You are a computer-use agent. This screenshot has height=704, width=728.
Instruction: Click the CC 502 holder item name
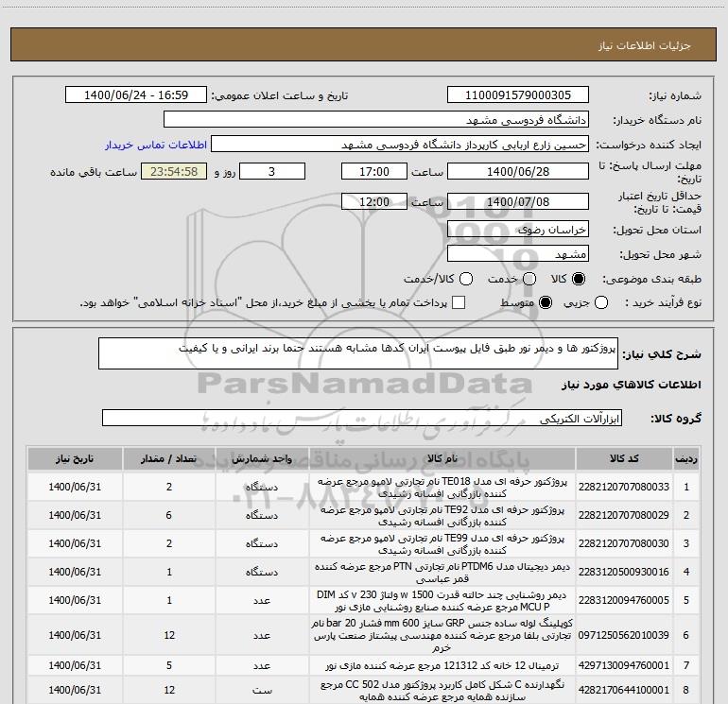point(442,691)
